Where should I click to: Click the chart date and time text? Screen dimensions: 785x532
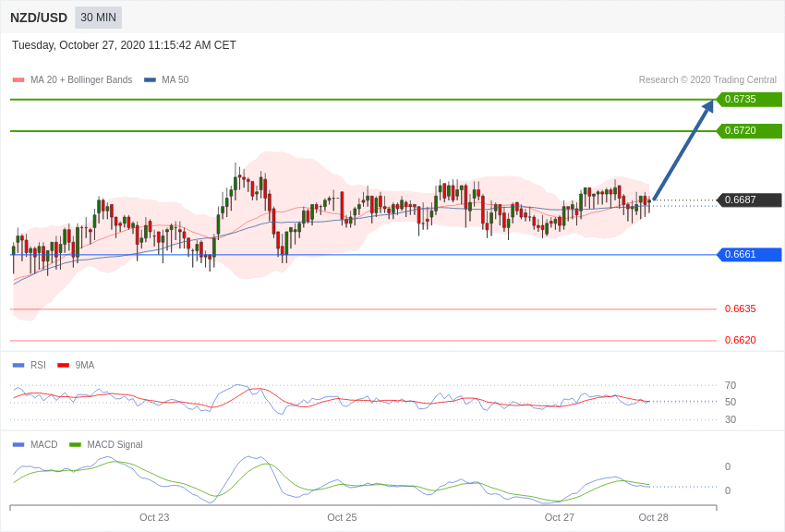click(124, 45)
